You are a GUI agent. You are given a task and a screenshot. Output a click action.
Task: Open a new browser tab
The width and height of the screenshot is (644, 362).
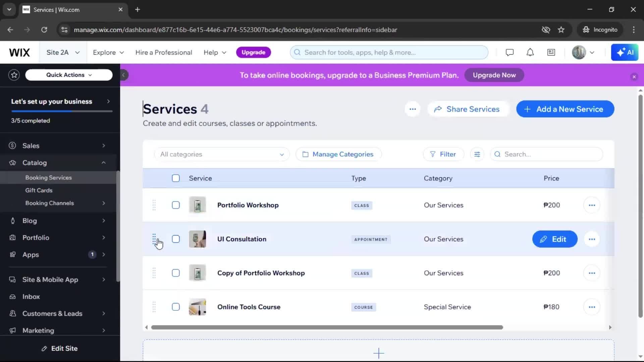point(138,10)
